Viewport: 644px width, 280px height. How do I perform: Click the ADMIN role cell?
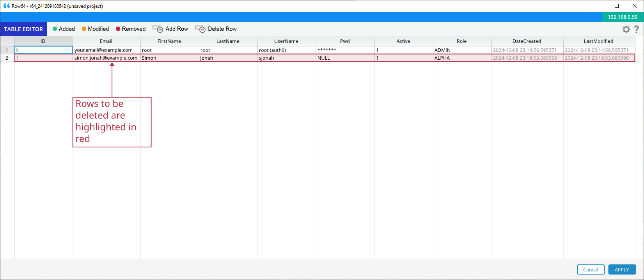tap(442, 50)
